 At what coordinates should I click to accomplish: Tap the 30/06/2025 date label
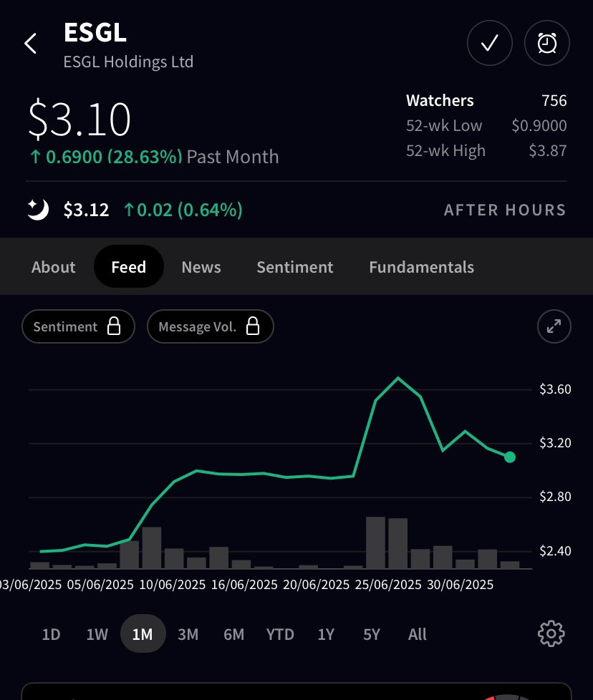click(460, 584)
